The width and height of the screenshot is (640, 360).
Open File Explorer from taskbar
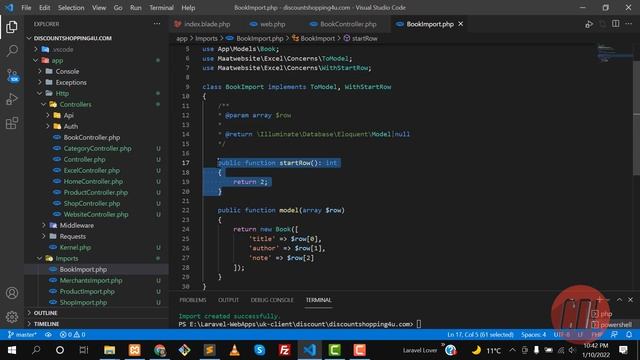(x=109, y=350)
